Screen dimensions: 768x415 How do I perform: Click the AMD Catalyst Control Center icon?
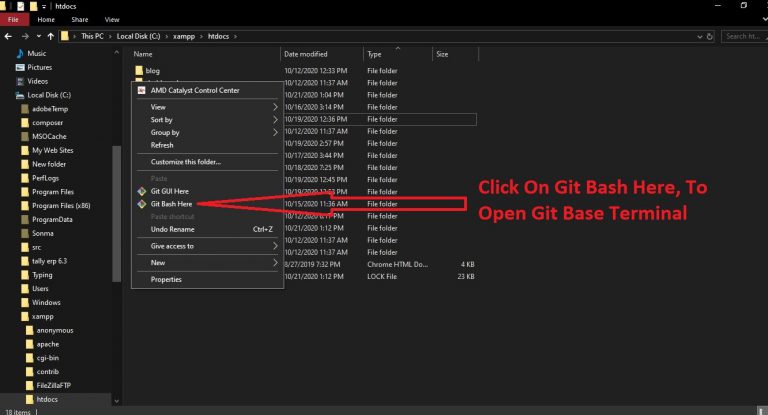pos(141,90)
